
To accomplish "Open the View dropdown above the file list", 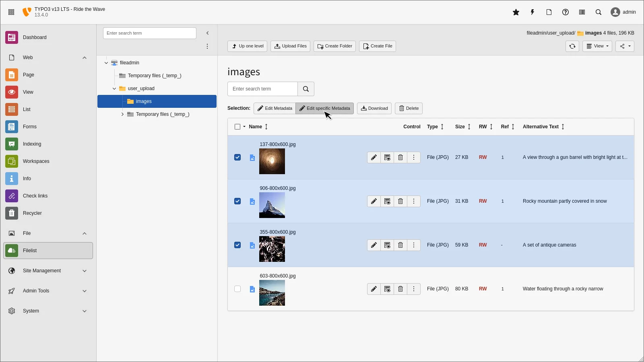I will click(x=597, y=46).
